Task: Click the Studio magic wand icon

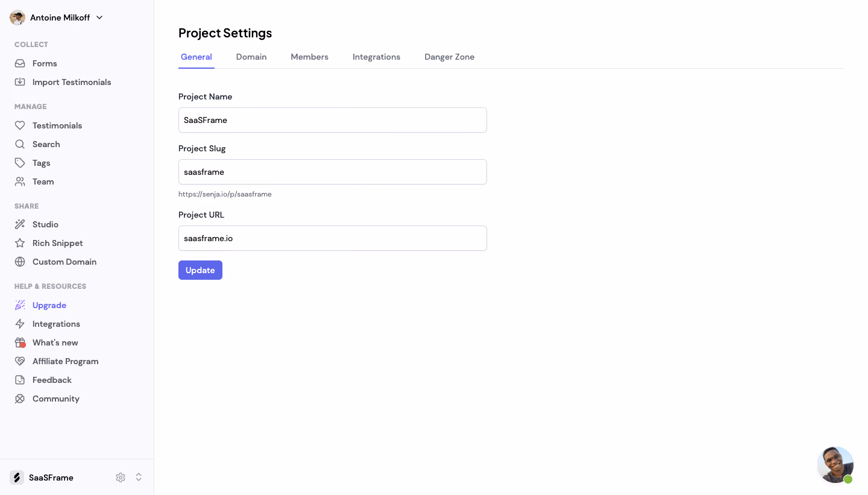Action: coord(20,224)
